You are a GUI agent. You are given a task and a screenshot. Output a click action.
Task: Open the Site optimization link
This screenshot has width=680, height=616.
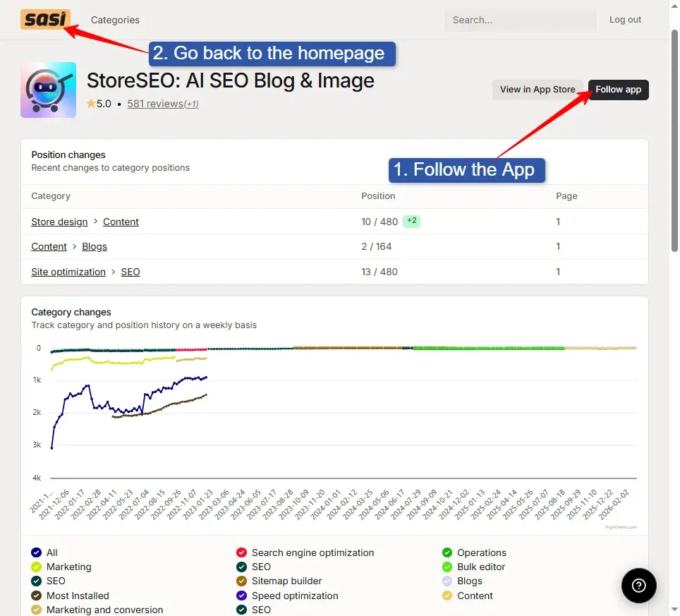point(68,272)
